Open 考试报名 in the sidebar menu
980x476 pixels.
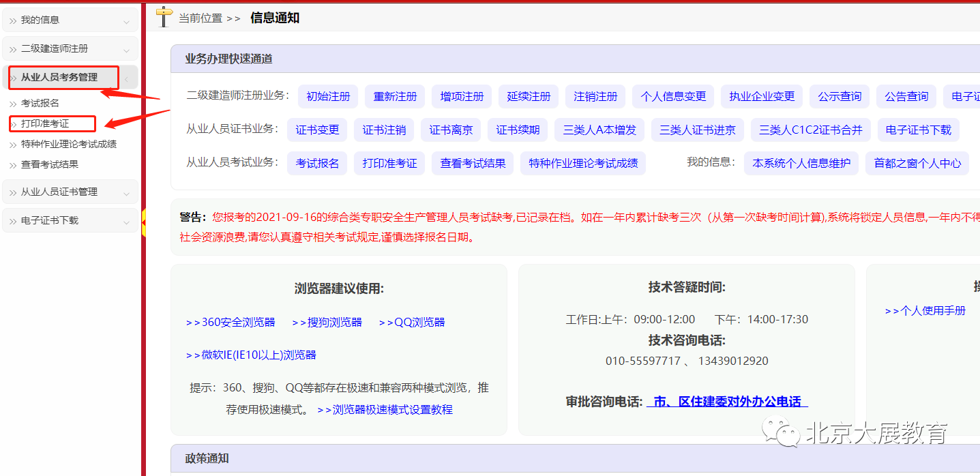(x=40, y=104)
